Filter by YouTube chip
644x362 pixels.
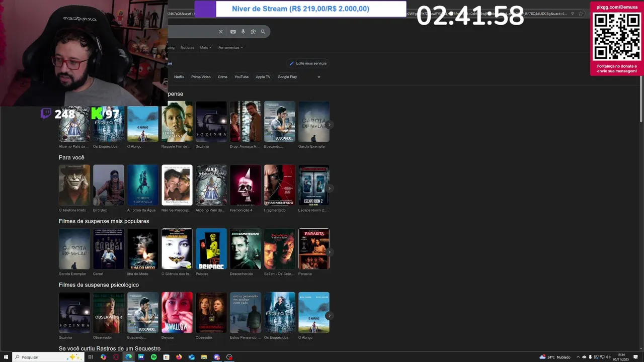pos(242,77)
